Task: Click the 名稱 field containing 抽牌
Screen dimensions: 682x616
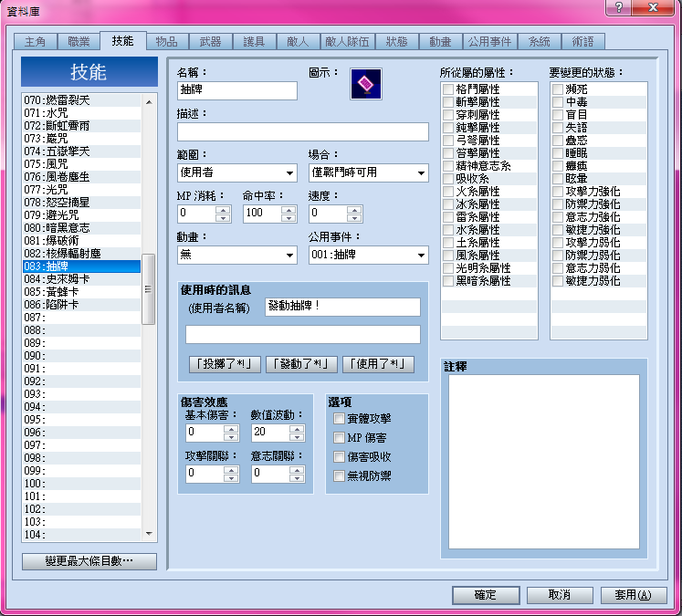Action: (237, 90)
